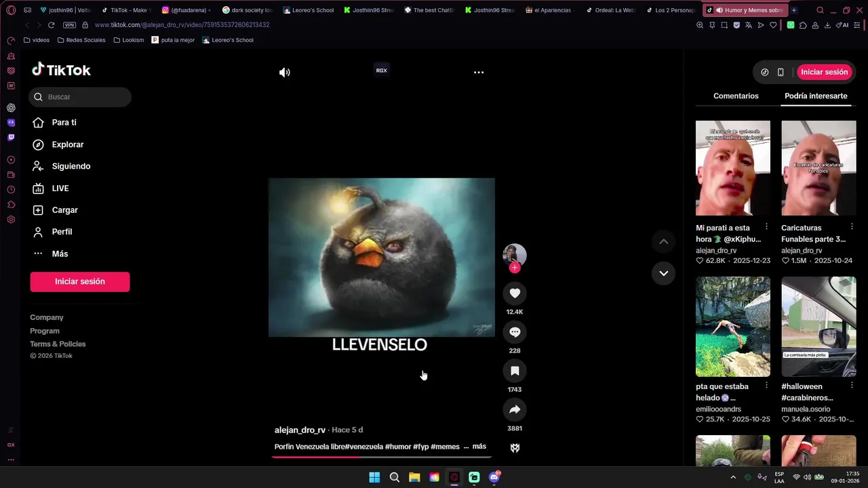The height and width of the screenshot is (488, 868).
Task: Share the video with arrow icon
Action: click(515, 409)
